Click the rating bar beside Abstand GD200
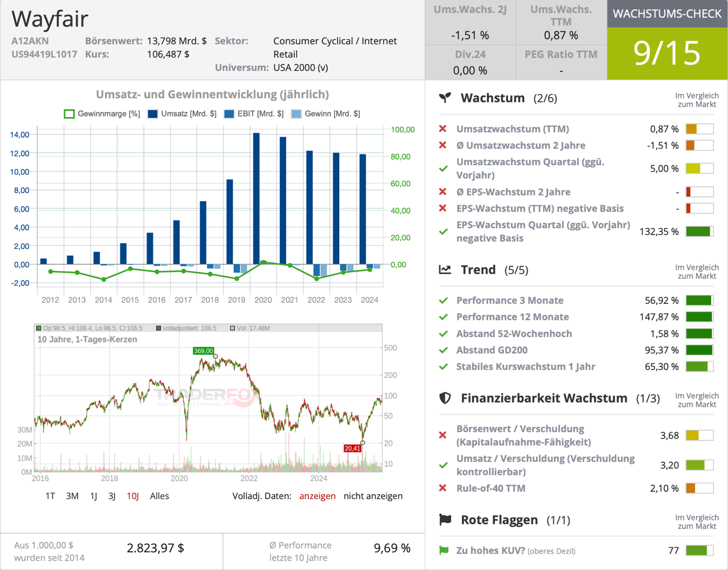728x570 pixels. click(x=701, y=350)
